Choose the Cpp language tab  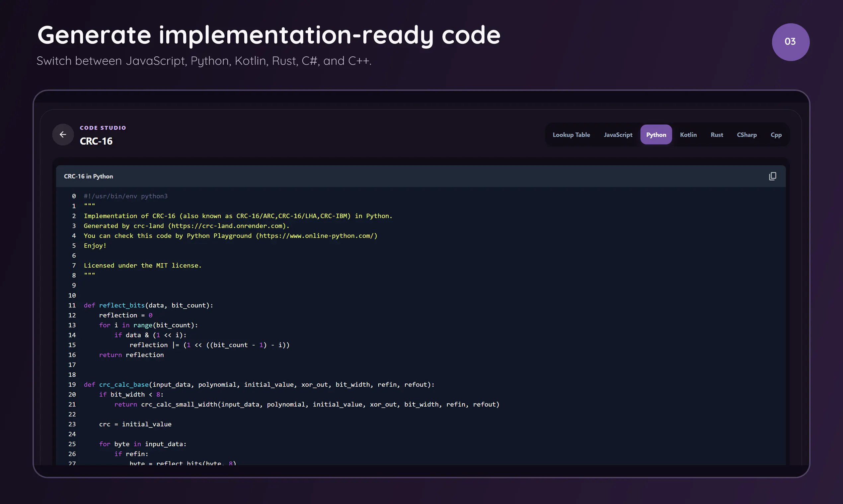tap(776, 135)
